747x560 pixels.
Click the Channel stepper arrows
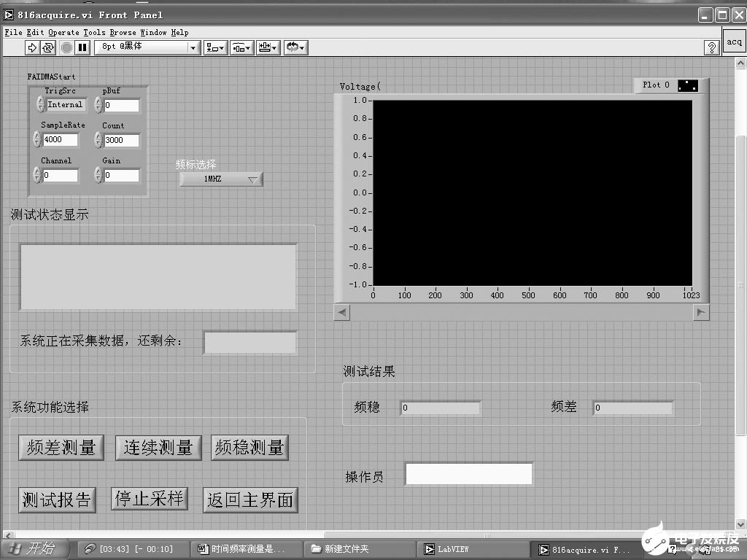pos(37,175)
